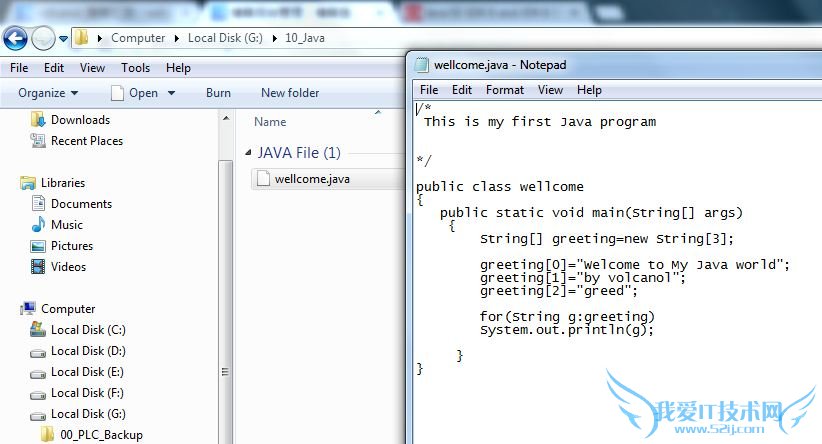Click the 'System.out.println(g);' line

pyautogui.click(x=567, y=330)
